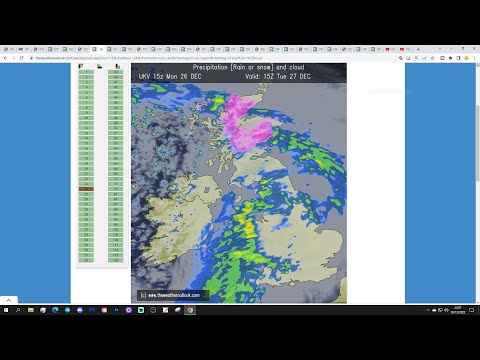Select frame 102 in the right column
Viewport: 480px width, 360px height.
tap(116, 230)
